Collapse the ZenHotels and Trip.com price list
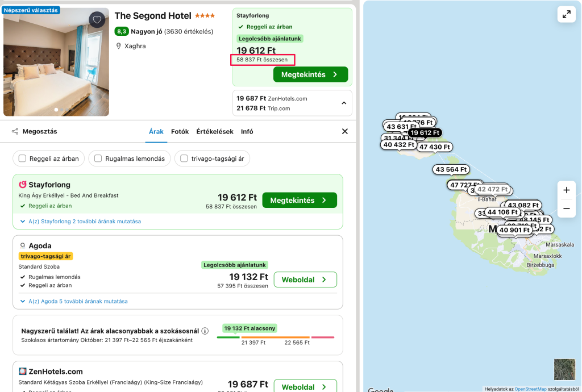Viewport: 582px width, 392px height. 344,103
